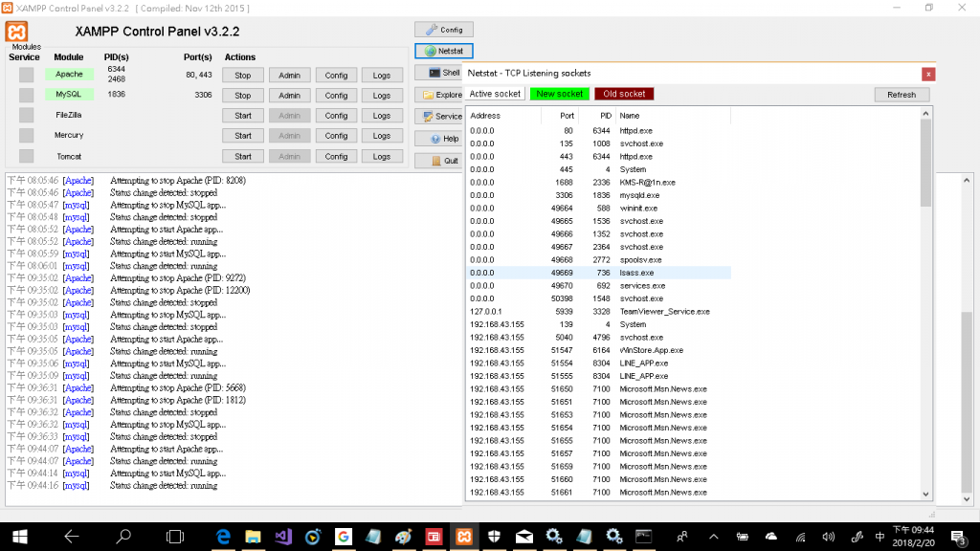
Task: Toggle the Mercury service checkbox
Action: coord(26,135)
